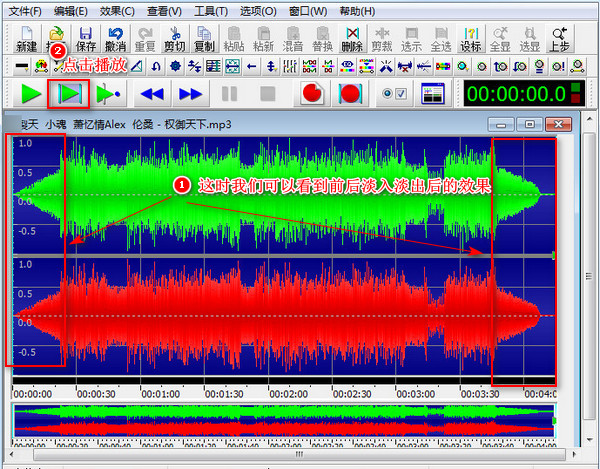Click the red record-new-file button
Image resolution: width=600 pixels, height=469 pixels.
[x=311, y=94]
